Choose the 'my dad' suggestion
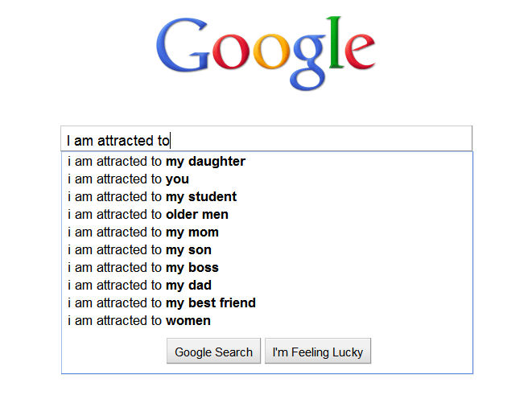532x395 pixels. pyautogui.click(x=140, y=286)
